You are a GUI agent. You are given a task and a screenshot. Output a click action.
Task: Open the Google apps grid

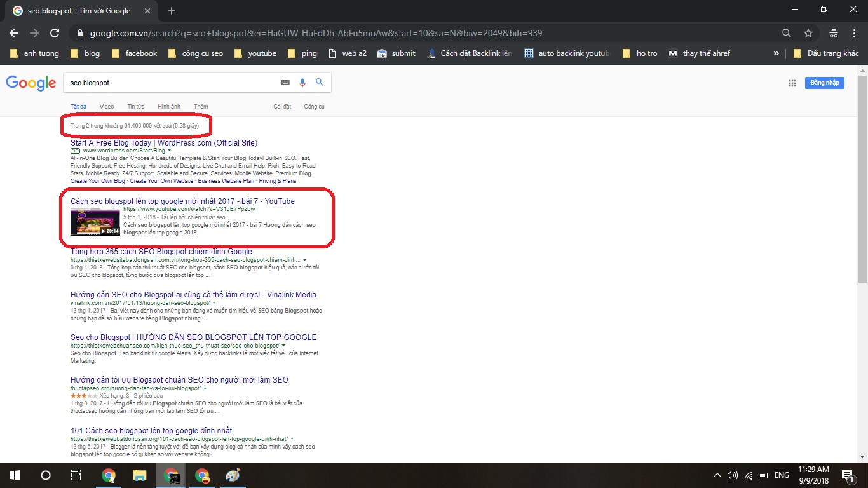792,83
